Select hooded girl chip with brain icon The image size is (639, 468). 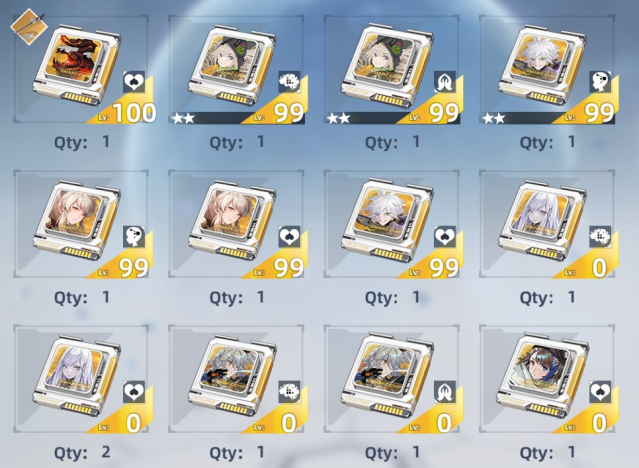pos(236,69)
